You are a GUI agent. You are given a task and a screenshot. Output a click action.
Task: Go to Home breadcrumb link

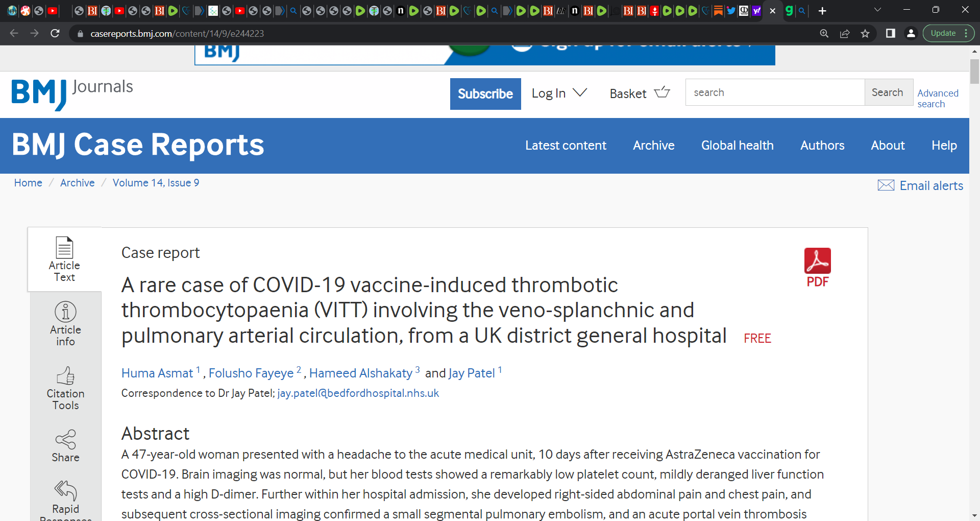point(28,183)
